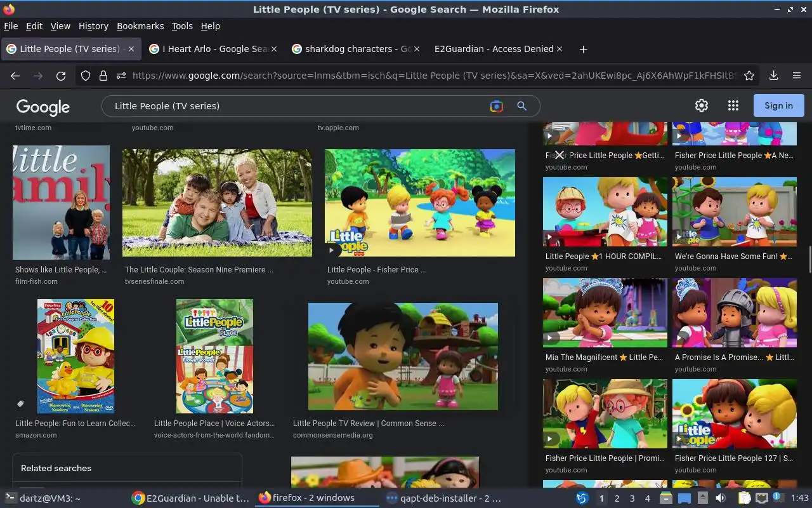Open Little People 1 HOUR COMPILATION thumbnail
Image resolution: width=812 pixels, height=508 pixels.
click(x=605, y=212)
